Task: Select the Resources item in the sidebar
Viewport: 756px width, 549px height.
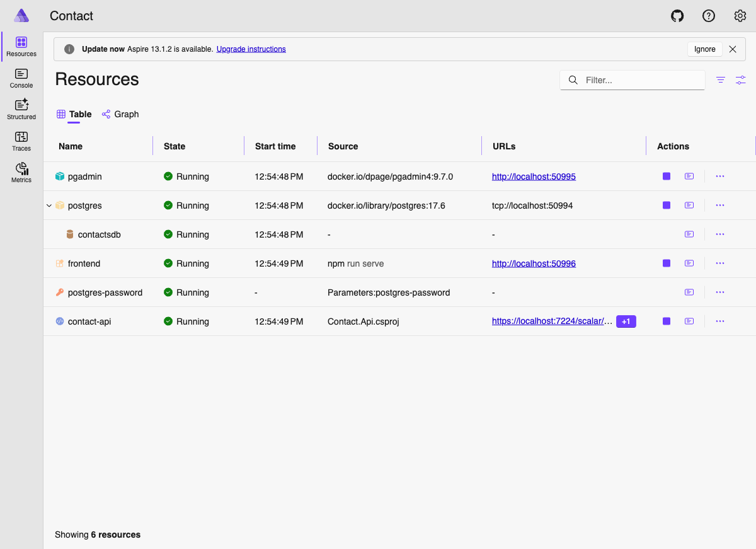Action: 21,45
